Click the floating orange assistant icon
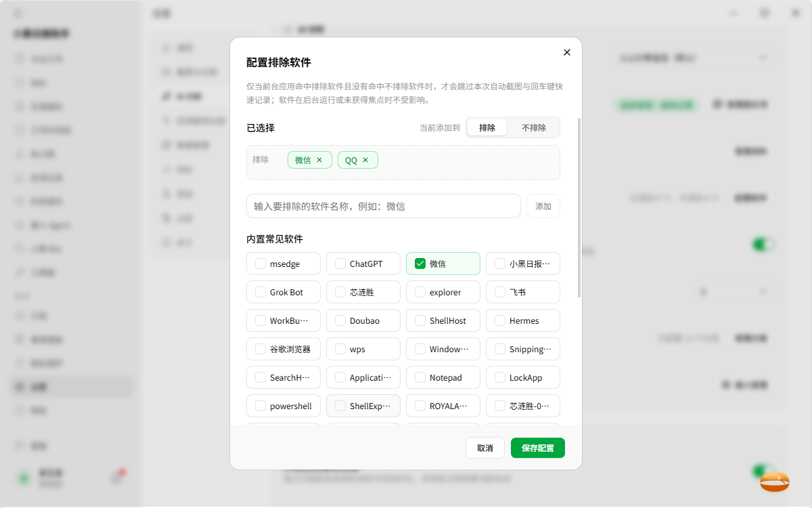Viewport: 812px width, 508px height. click(775, 482)
